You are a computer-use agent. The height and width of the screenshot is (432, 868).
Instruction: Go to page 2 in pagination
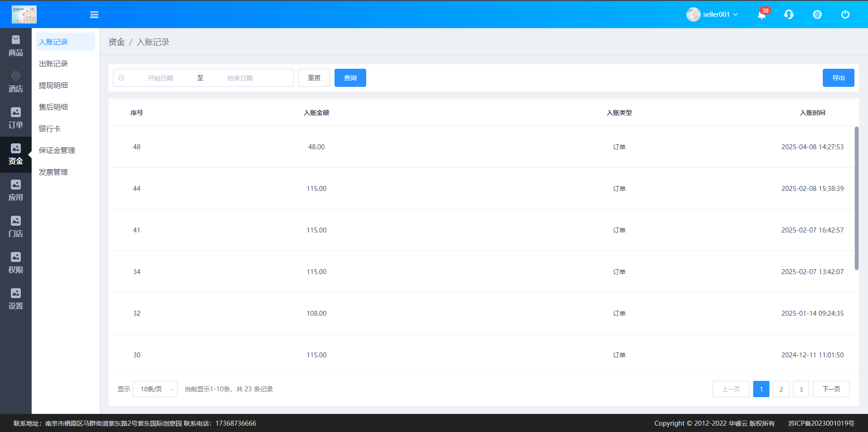[781, 389]
